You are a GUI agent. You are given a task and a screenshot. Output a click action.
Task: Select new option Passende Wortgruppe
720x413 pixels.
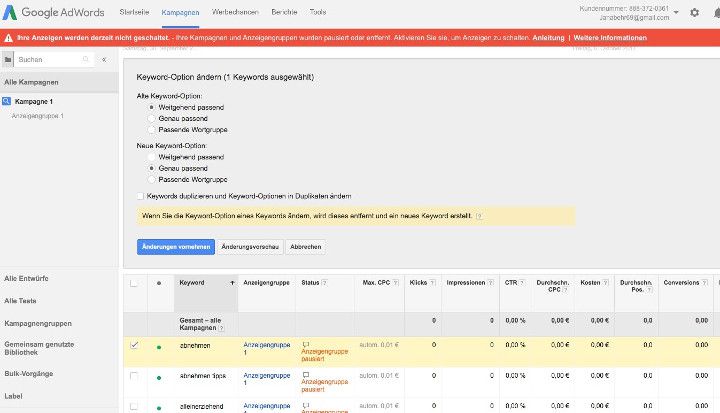click(x=151, y=180)
